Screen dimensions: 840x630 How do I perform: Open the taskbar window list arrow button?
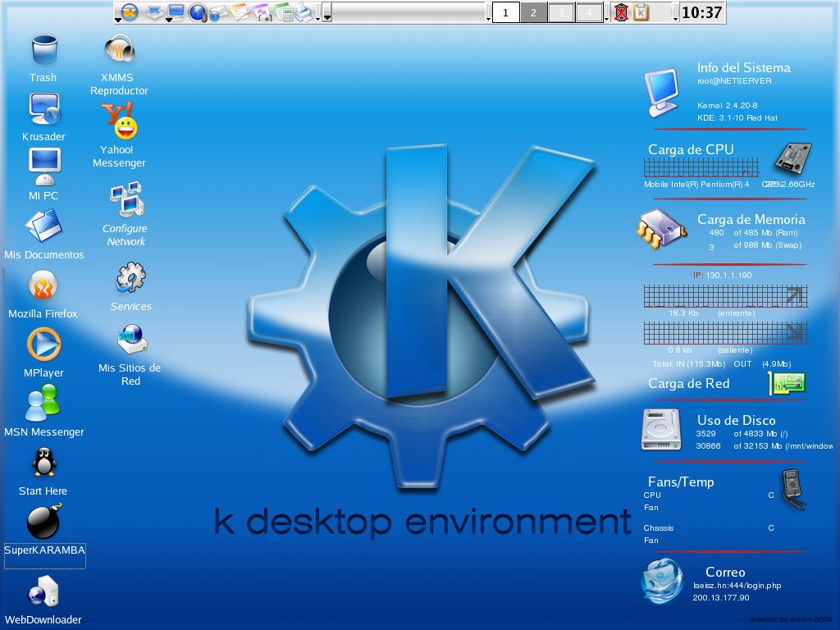pos(326,12)
